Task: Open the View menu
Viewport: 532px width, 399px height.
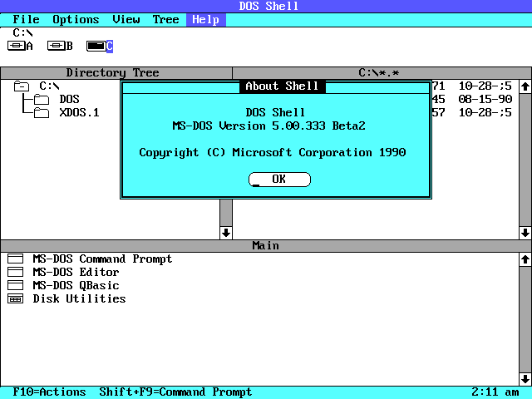Action: pyautogui.click(x=126, y=20)
